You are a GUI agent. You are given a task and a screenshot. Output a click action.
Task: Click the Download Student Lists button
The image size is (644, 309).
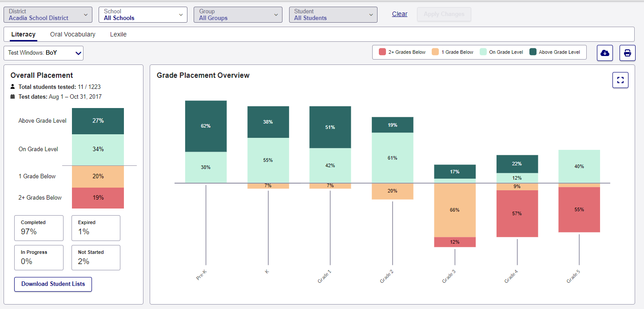[53, 284]
